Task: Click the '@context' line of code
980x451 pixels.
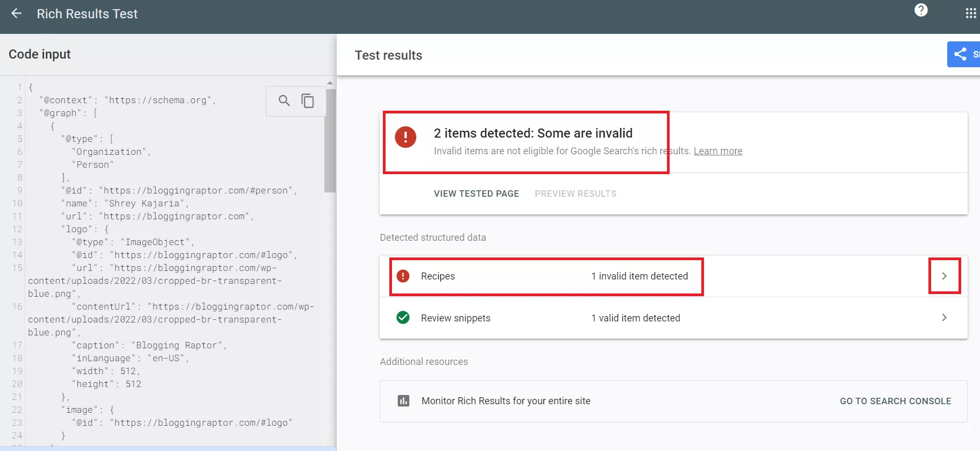Action: (127, 100)
